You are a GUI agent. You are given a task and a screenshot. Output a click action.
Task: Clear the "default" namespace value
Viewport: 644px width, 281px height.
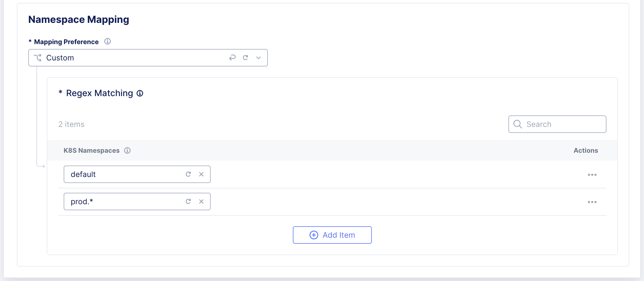[x=201, y=174]
